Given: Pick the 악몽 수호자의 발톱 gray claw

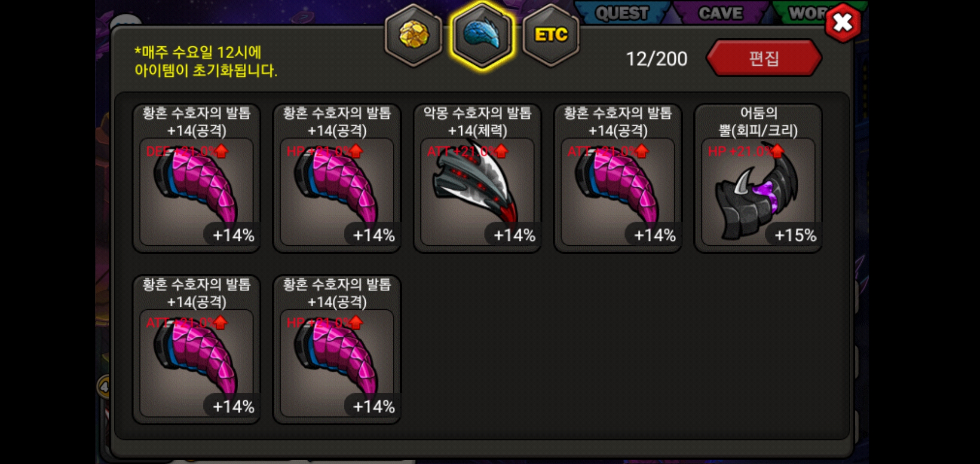Looking at the screenshot, I should pos(478,178).
